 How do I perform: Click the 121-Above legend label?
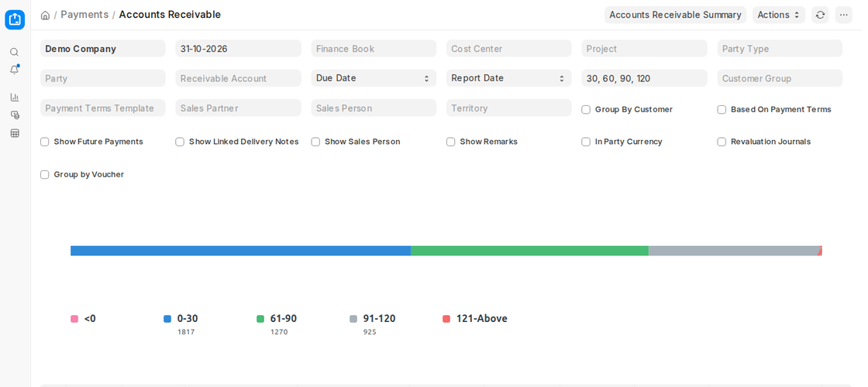(x=481, y=318)
